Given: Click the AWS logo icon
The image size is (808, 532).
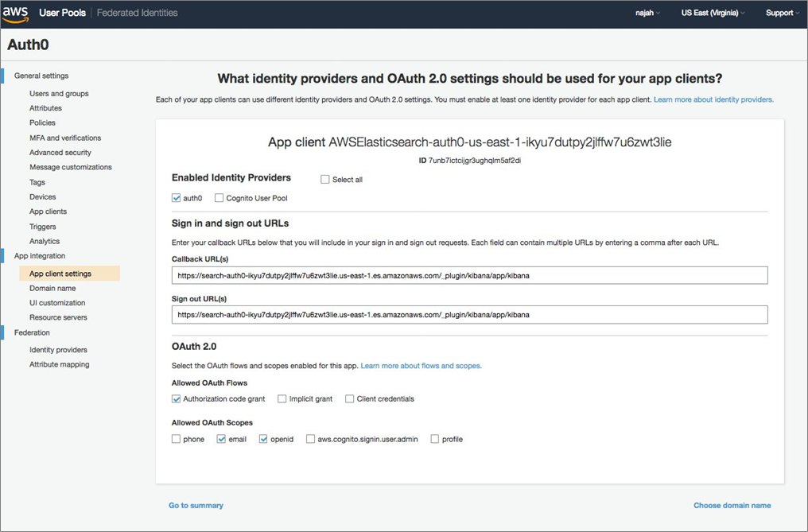Looking at the screenshot, I should [x=16, y=12].
